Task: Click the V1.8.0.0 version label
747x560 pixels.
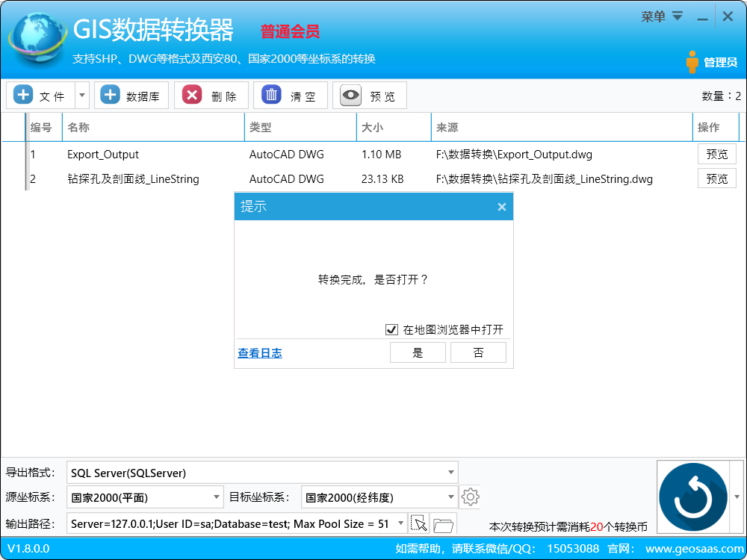Action: (x=28, y=549)
